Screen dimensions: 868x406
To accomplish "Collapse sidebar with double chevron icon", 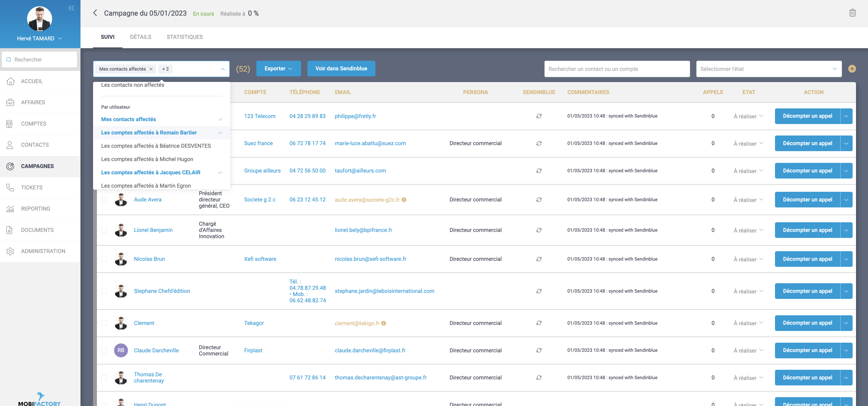I will click(x=71, y=8).
